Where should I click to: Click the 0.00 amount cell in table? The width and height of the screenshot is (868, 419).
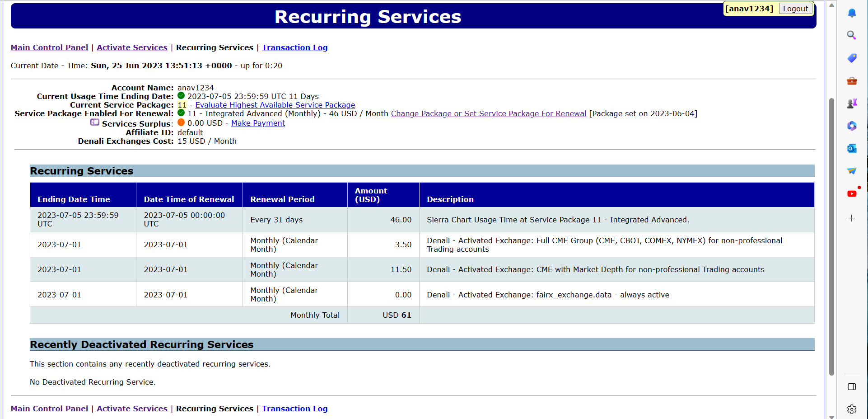383,295
